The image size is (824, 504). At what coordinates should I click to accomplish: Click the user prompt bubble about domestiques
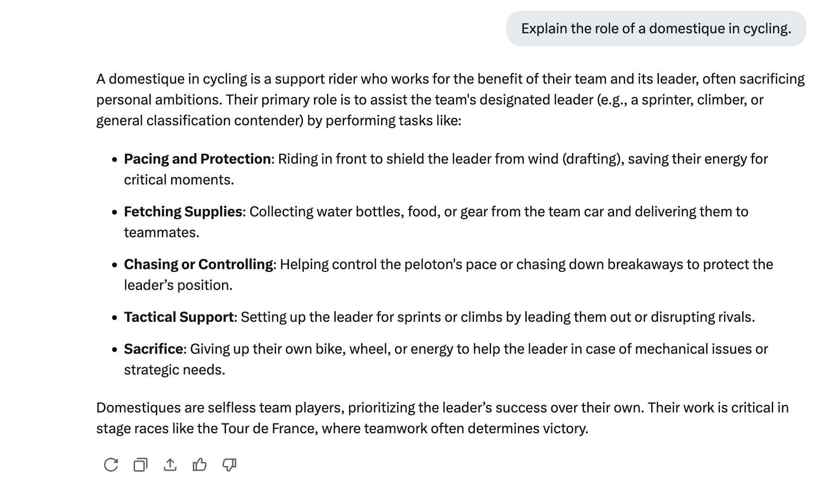pyautogui.click(x=656, y=29)
